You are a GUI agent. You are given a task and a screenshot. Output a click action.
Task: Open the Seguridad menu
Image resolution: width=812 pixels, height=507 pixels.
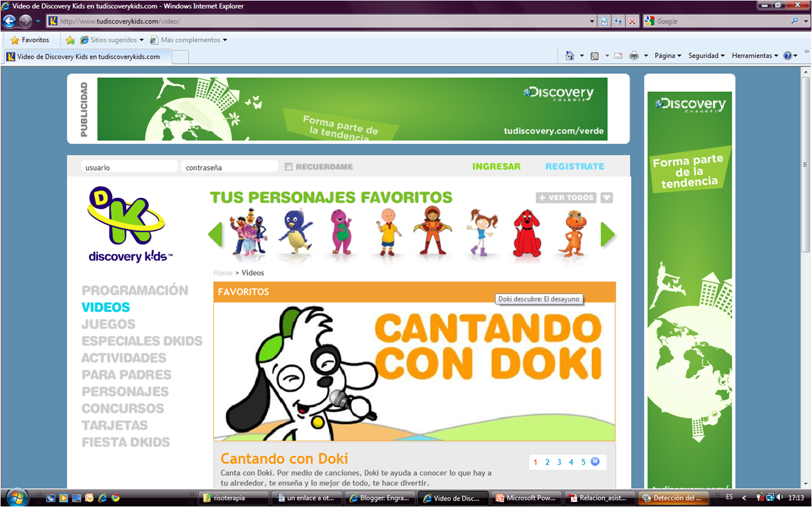click(x=707, y=56)
